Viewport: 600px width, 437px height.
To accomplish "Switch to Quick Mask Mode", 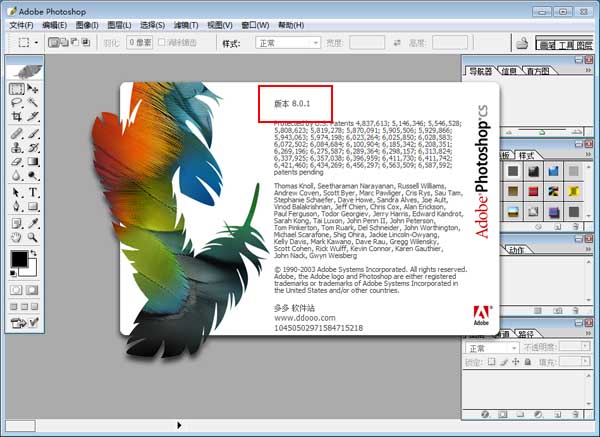I will (x=32, y=290).
